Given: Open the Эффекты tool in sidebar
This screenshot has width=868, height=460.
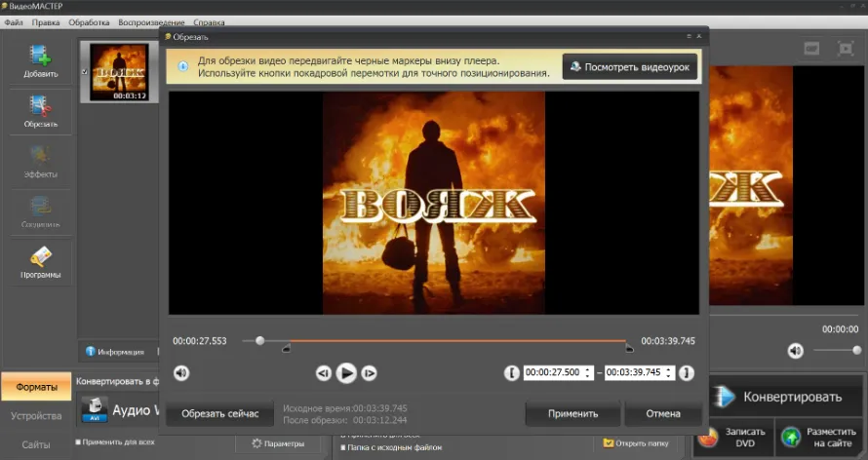Looking at the screenshot, I should (x=40, y=162).
